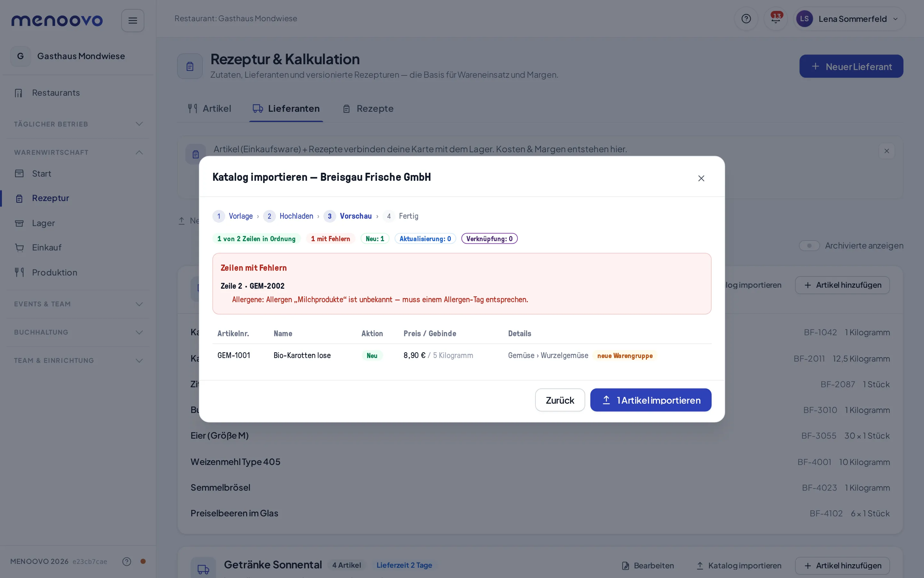
Task: Go to wizard step Hochladen
Action: click(288, 216)
